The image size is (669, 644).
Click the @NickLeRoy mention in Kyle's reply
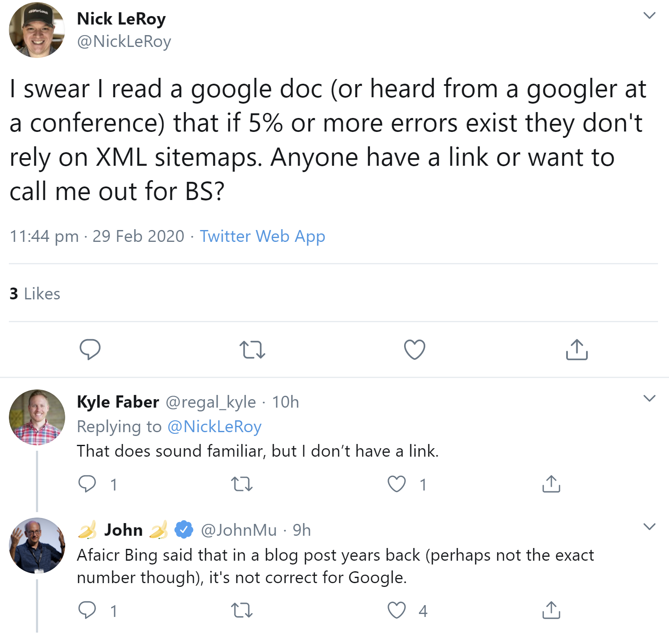pos(215,427)
